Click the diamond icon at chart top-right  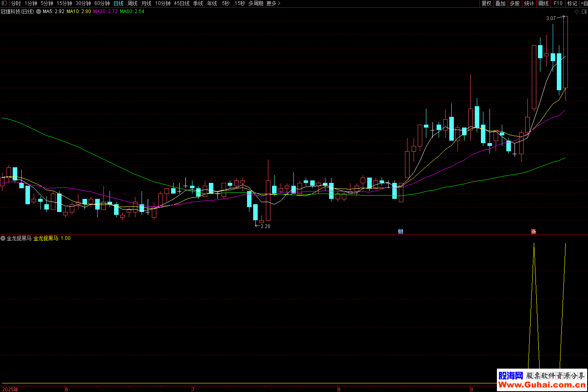pyautogui.click(x=577, y=12)
